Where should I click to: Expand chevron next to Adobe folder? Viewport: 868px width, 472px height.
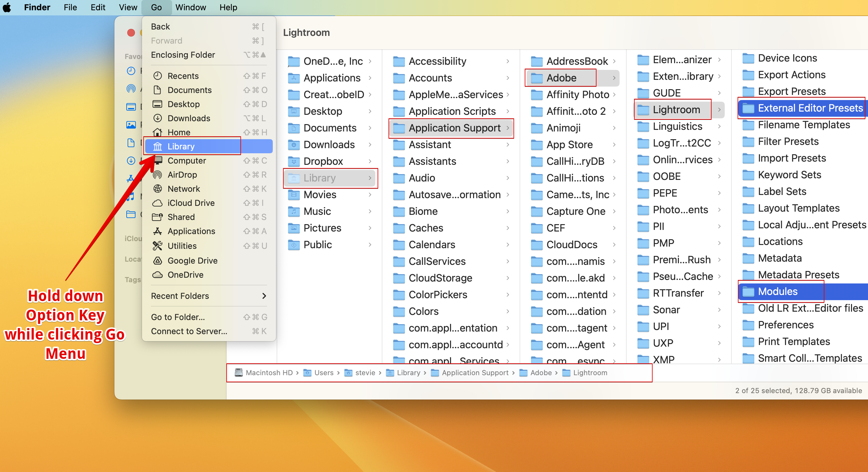click(x=614, y=78)
